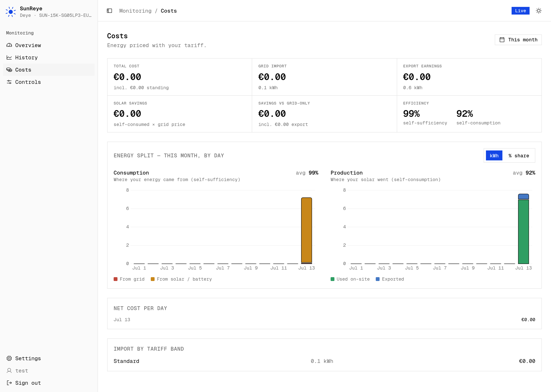Click the Net Cost Per Day heading

(x=140, y=308)
